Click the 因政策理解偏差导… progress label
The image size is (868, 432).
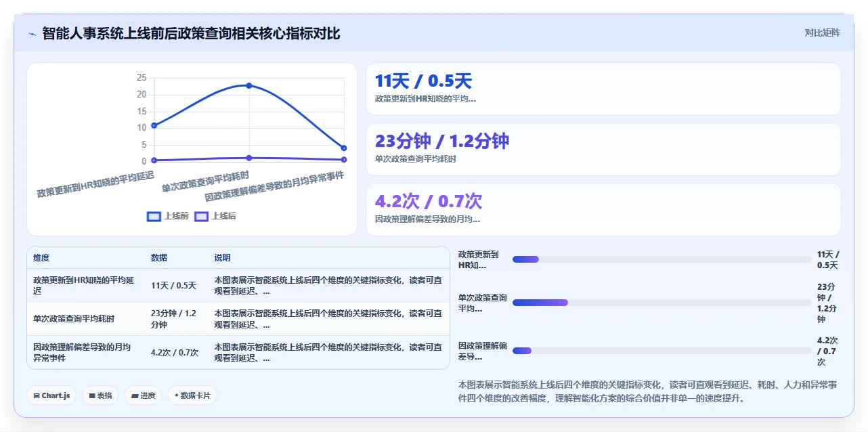483,351
